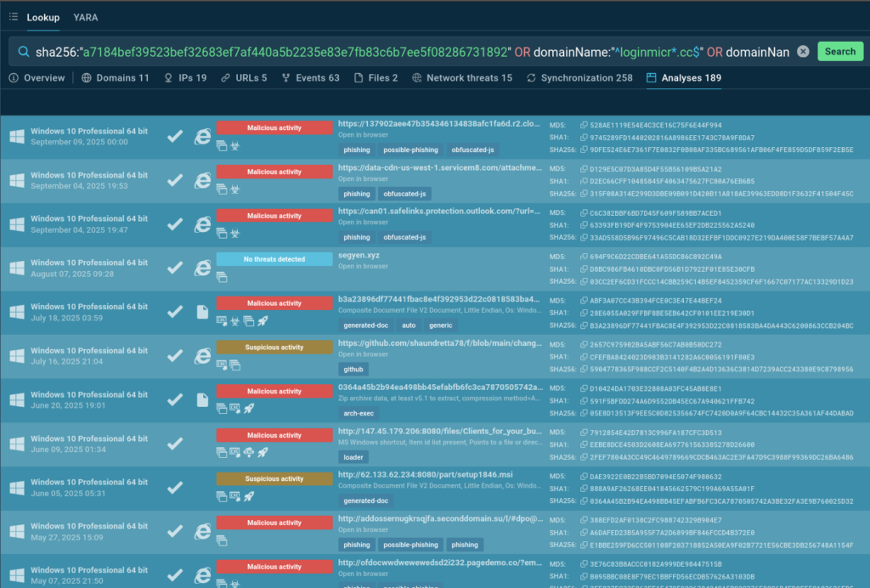Click the No threats detected verdict label
This screenshot has height=588, width=870.
coord(274,259)
